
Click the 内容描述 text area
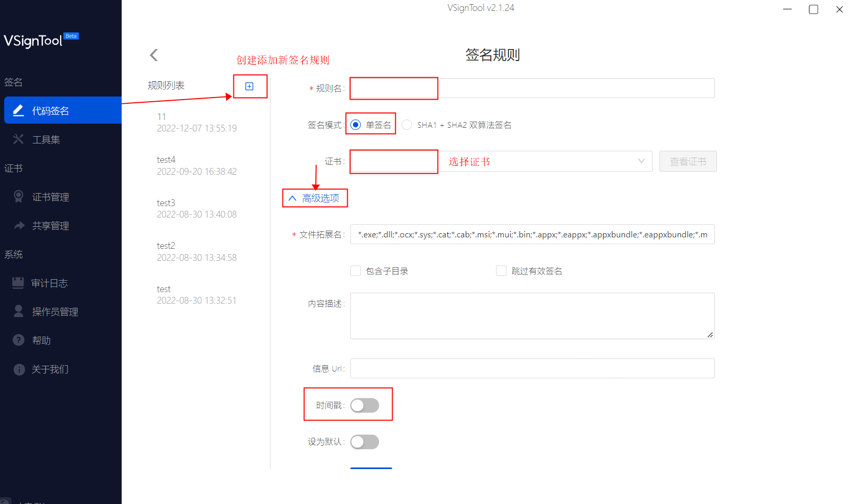tap(532, 316)
